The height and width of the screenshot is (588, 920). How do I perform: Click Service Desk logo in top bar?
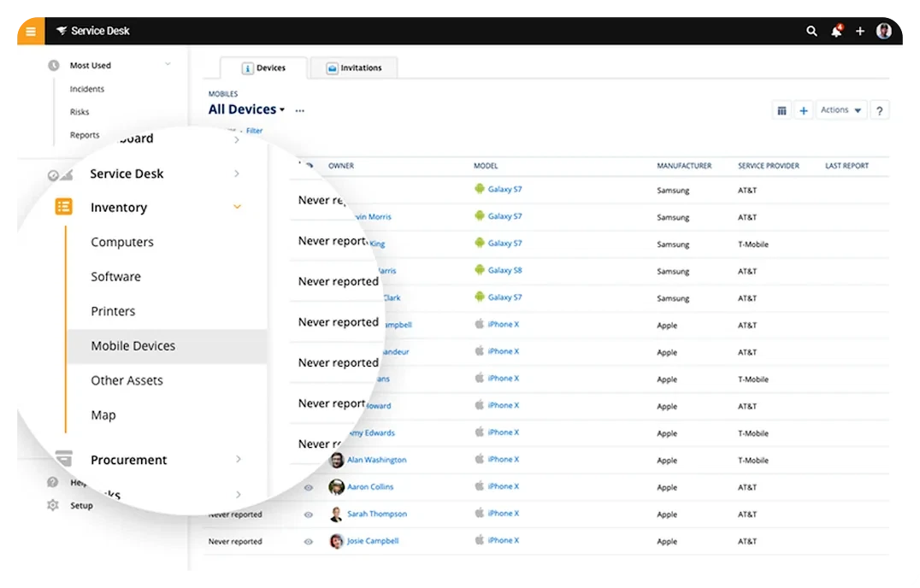[92, 31]
